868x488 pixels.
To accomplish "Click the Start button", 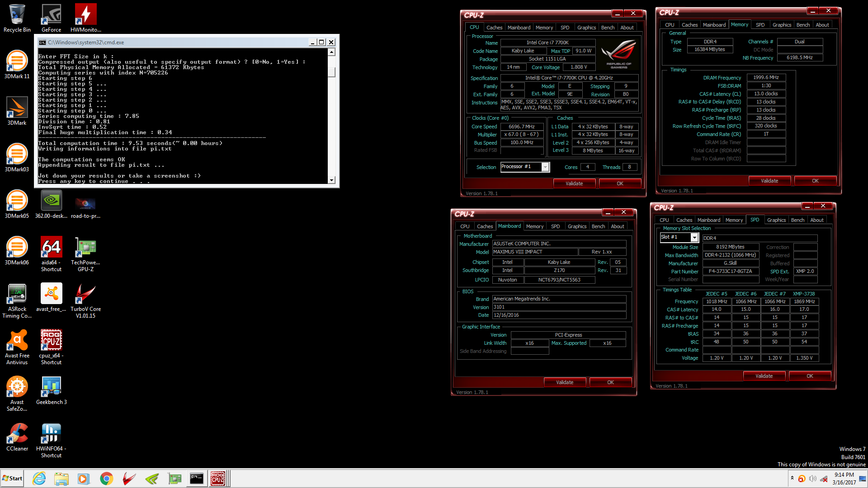I will (x=13, y=479).
